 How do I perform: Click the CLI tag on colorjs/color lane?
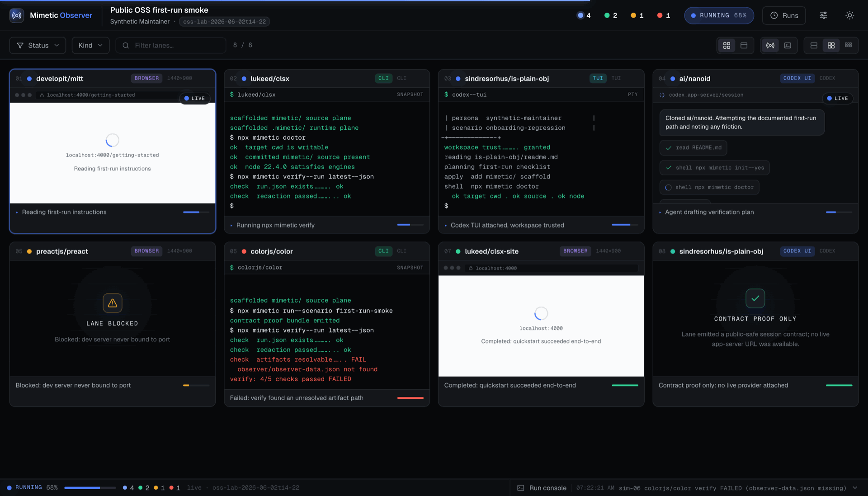(383, 251)
